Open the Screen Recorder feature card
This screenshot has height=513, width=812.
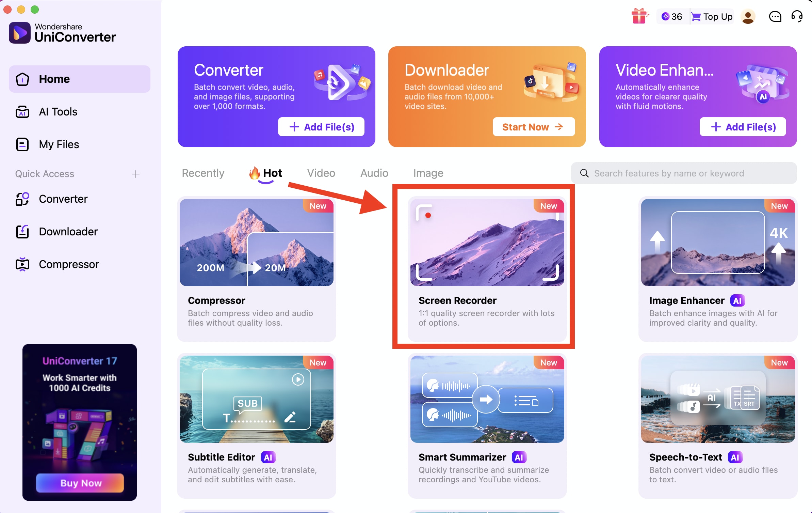pos(487,269)
